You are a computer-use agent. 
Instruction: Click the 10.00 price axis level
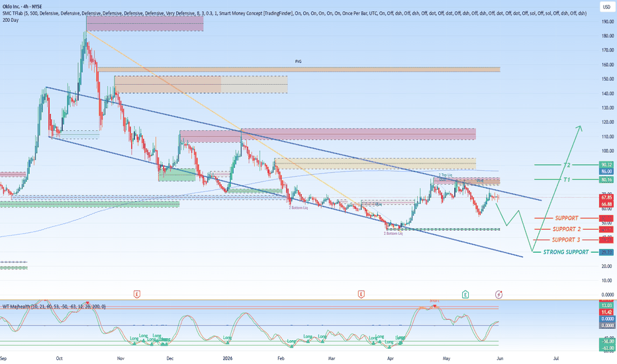tap(608, 281)
